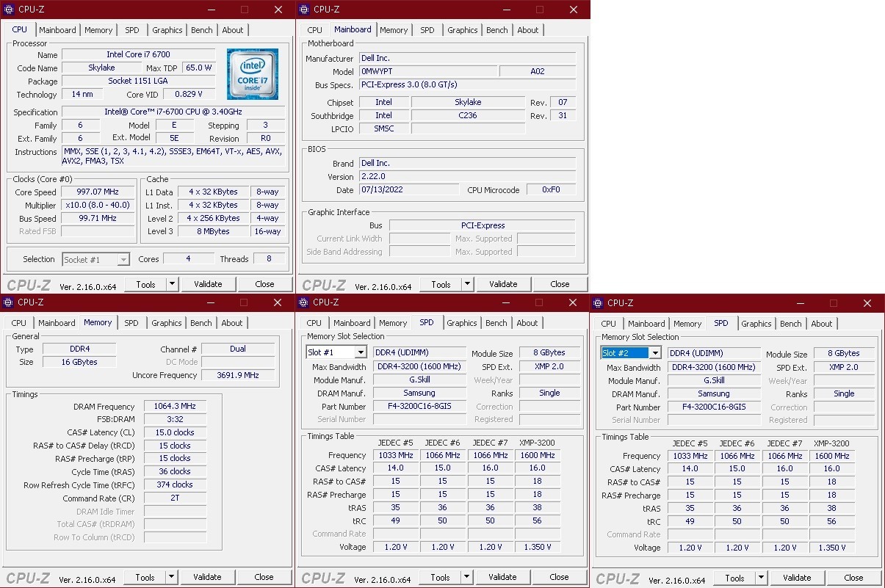Open About tab in CPU window
Screen dimensions: 885x588
233,30
